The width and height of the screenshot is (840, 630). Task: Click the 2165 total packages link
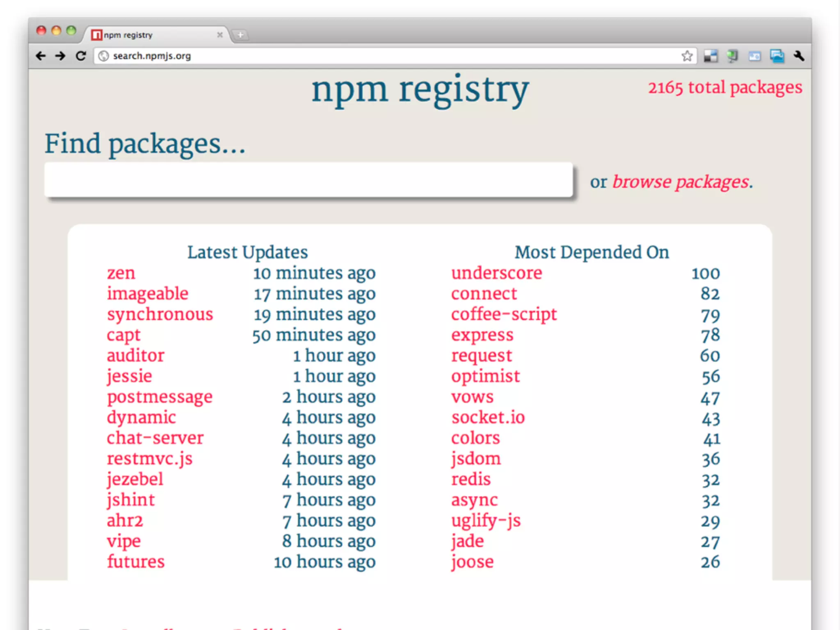[725, 88]
